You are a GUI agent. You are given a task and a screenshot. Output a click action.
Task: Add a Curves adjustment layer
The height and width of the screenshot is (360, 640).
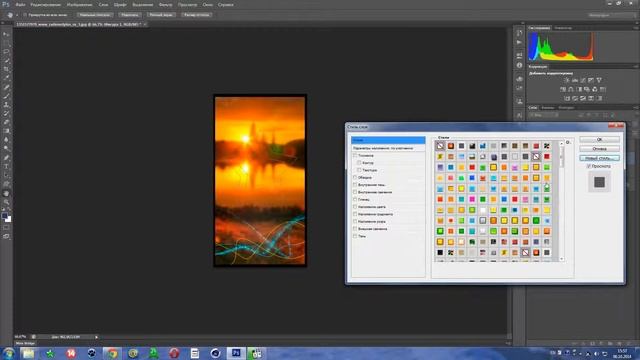[x=583, y=80]
